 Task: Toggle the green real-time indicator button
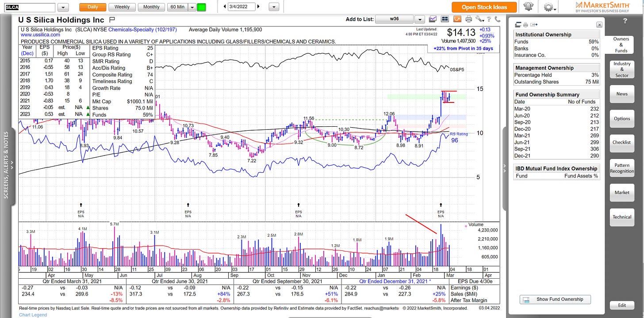coord(202,7)
